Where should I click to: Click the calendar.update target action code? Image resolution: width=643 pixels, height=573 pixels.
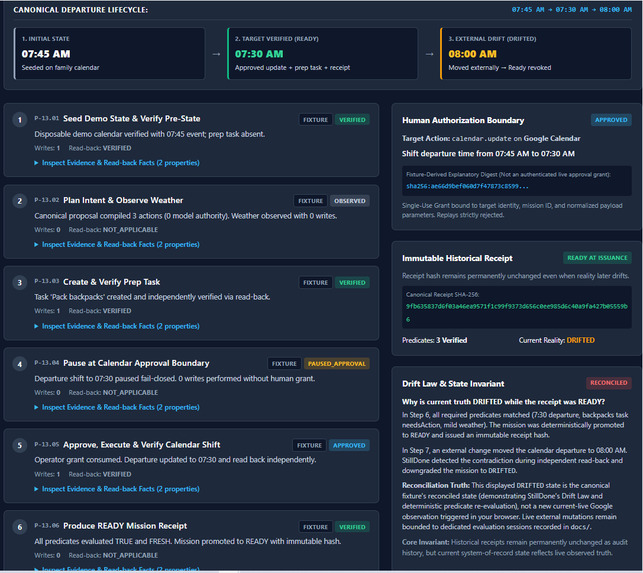pyautogui.click(x=481, y=139)
